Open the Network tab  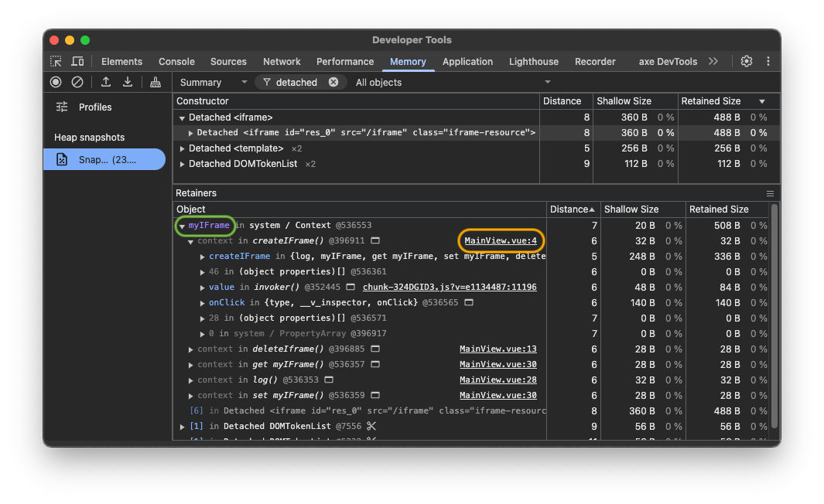282,61
